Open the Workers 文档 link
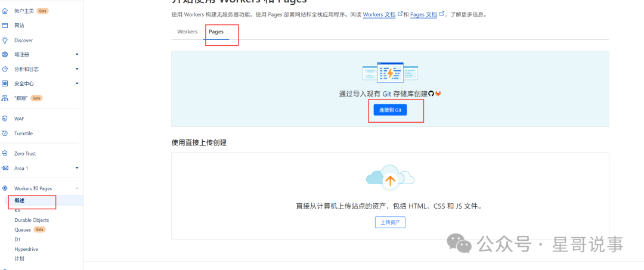 point(379,14)
